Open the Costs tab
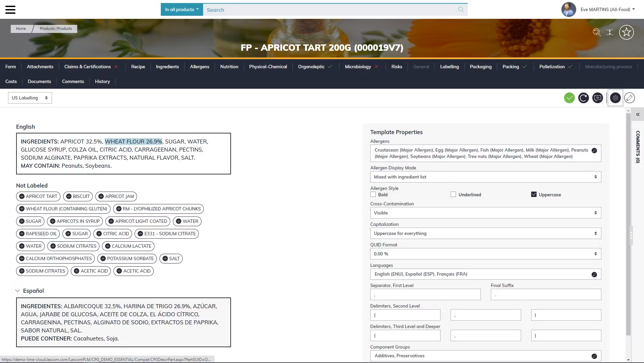644x363 pixels. (11, 81)
